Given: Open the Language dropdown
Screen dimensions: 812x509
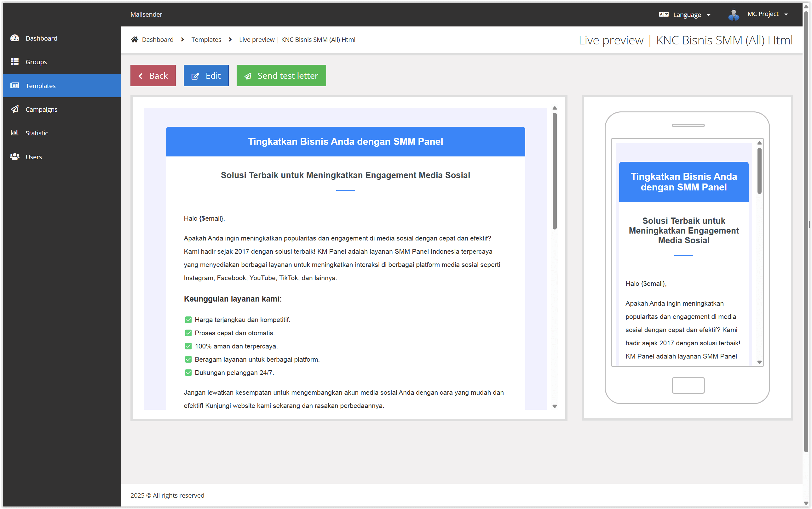Looking at the screenshot, I should 687,14.
